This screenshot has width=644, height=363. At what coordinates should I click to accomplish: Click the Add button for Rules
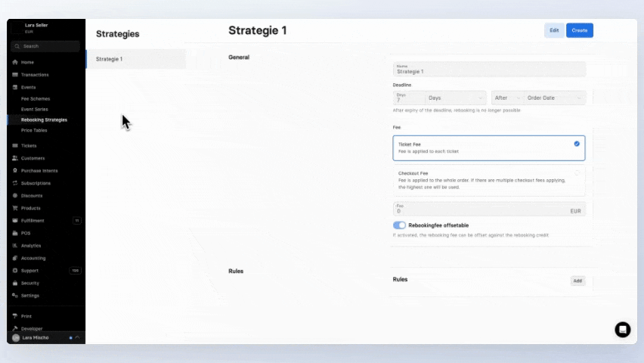point(577,281)
